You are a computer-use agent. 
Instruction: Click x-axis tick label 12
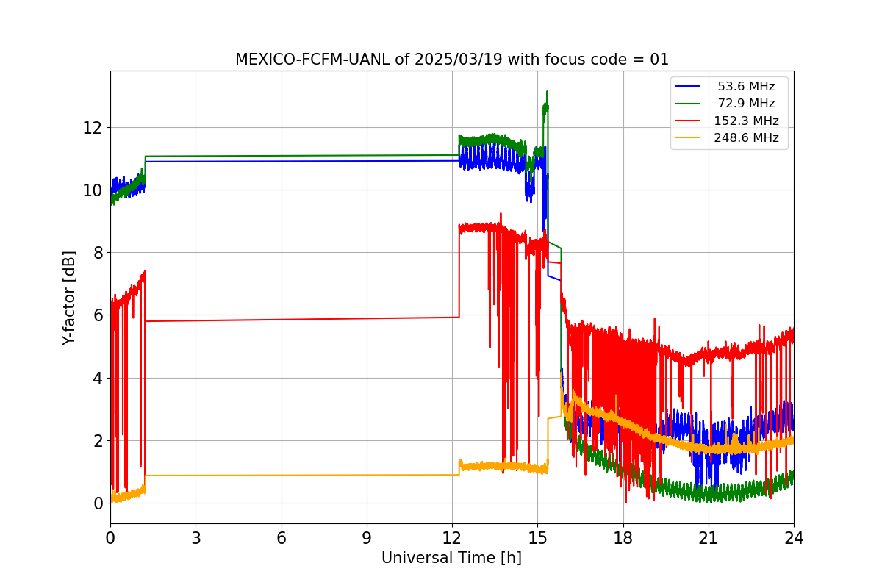pos(452,538)
